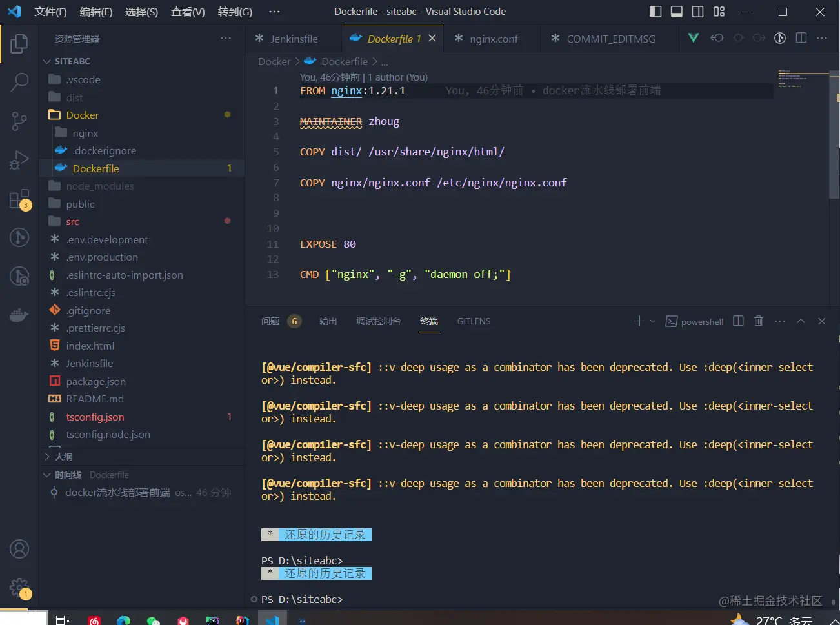The width and height of the screenshot is (840, 625).
Task: Customize layout from the title bar
Action: [x=719, y=12]
